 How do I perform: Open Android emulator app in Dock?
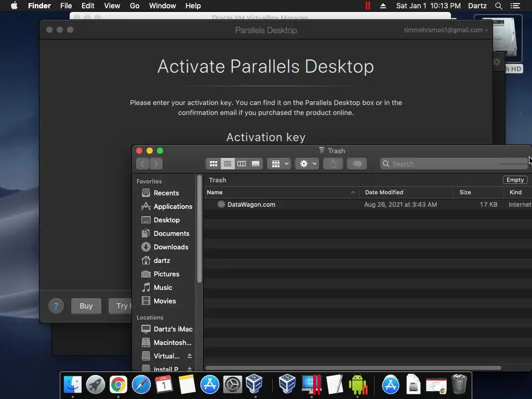358,385
